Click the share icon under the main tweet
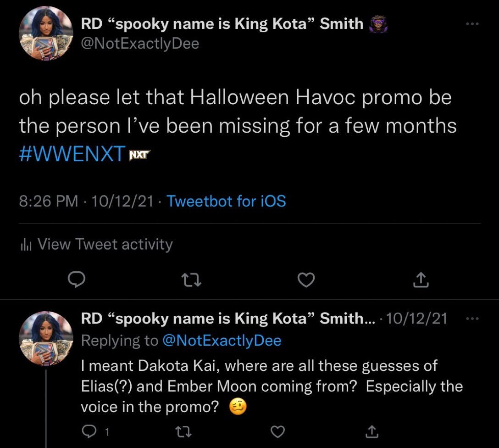This screenshot has height=448, width=499. tap(420, 280)
